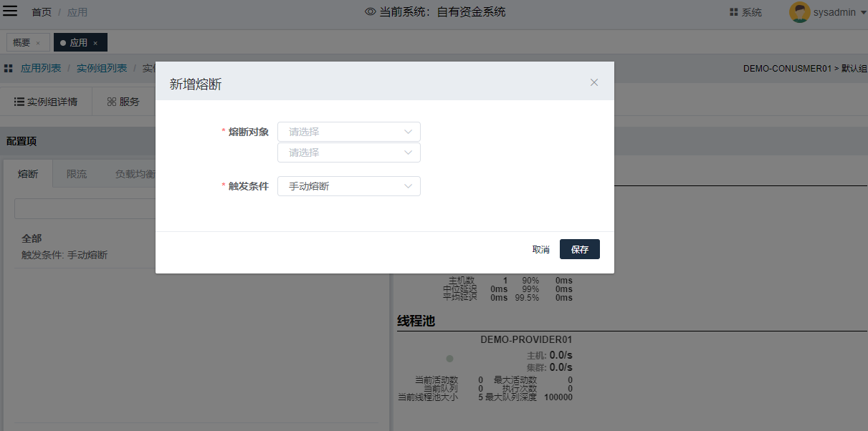Click the 服务 tab icon
This screenshot has width=868, height=431.
click(111, 102)
